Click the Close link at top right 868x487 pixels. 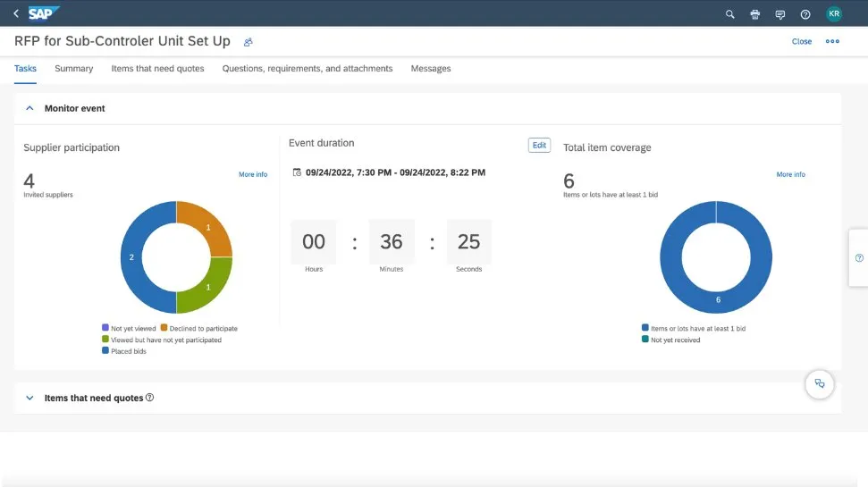point(802,41)
